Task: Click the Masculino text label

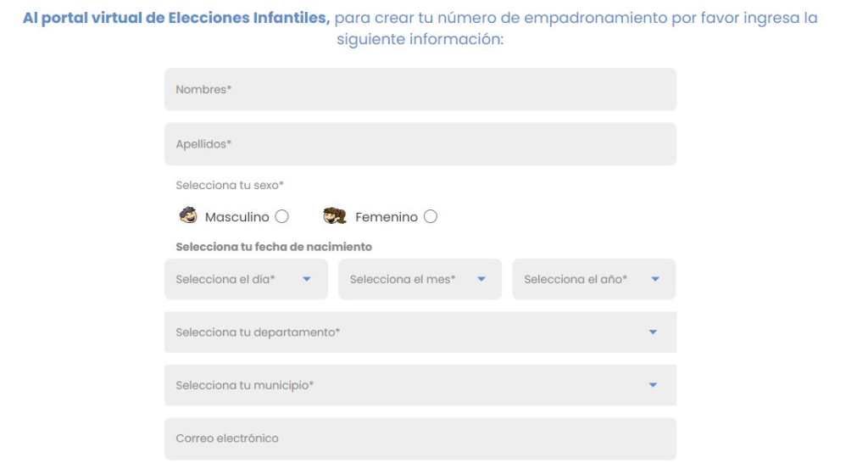Action: tap(236, 217)
